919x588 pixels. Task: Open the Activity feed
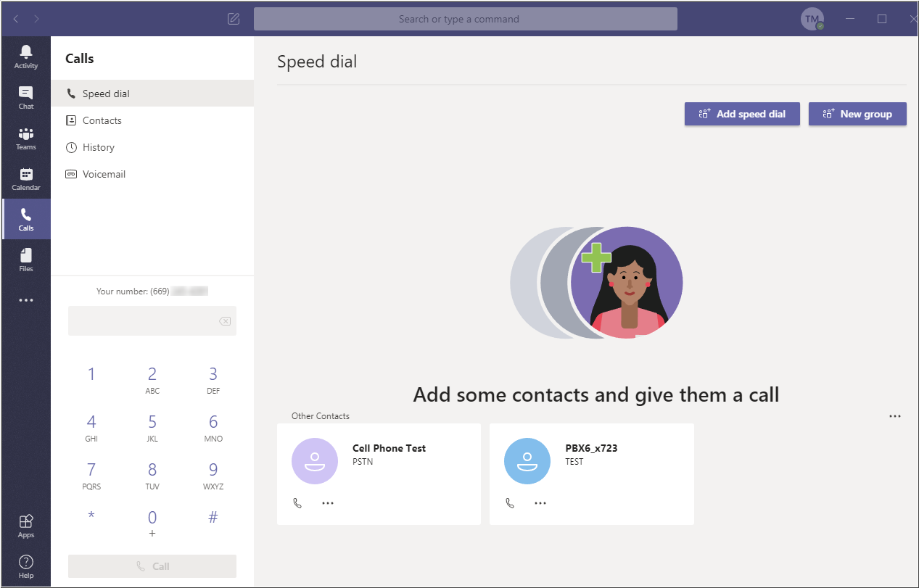(26, 57)
